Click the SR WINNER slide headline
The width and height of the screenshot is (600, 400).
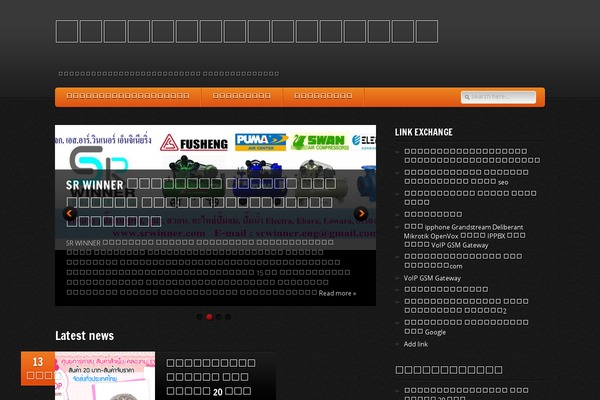point(201,202)
